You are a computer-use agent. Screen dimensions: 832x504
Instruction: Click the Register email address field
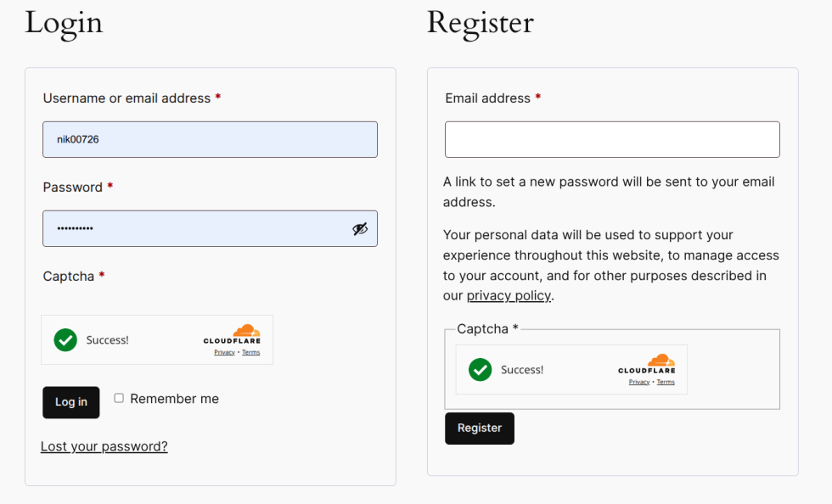point(612,139)
